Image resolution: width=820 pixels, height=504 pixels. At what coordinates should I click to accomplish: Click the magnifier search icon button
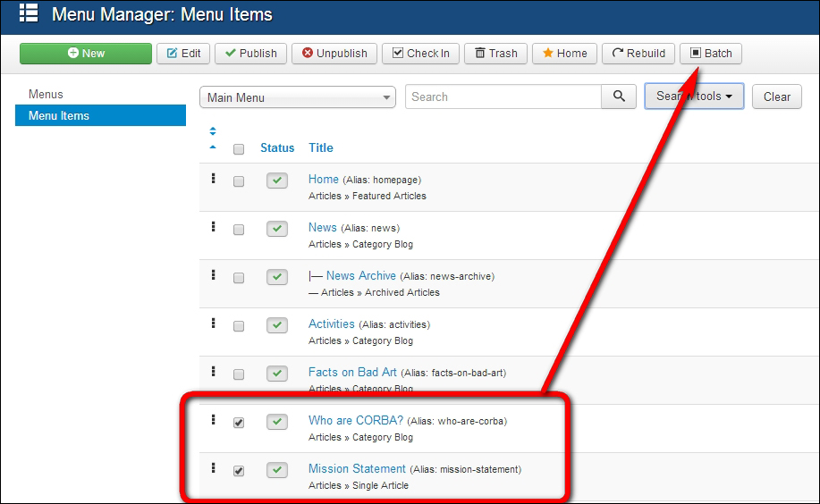point(619,97)
